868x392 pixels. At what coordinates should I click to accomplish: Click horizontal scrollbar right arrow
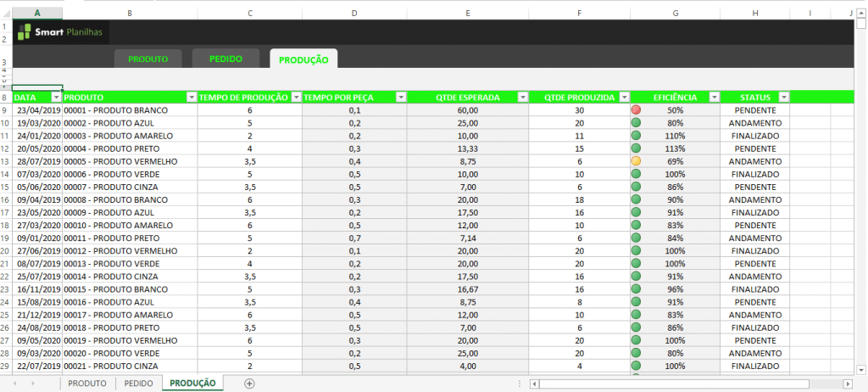tap(848, 384)
